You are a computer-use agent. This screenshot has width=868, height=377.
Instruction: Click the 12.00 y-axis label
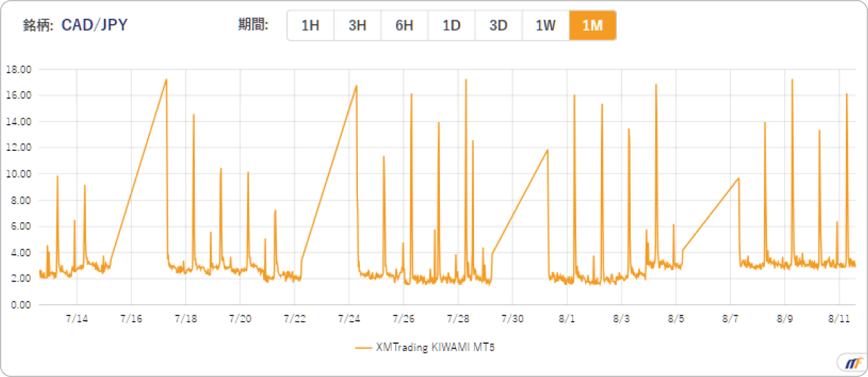(19, 147)
